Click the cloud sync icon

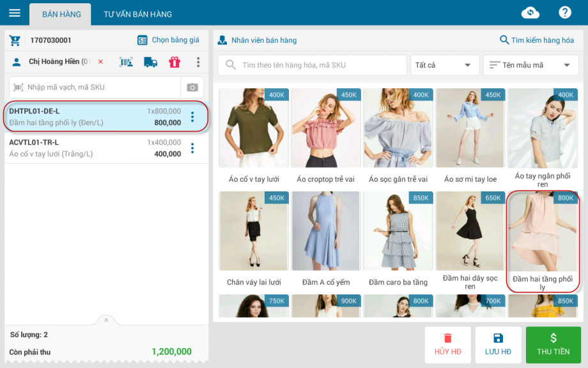tap(530, 13)
